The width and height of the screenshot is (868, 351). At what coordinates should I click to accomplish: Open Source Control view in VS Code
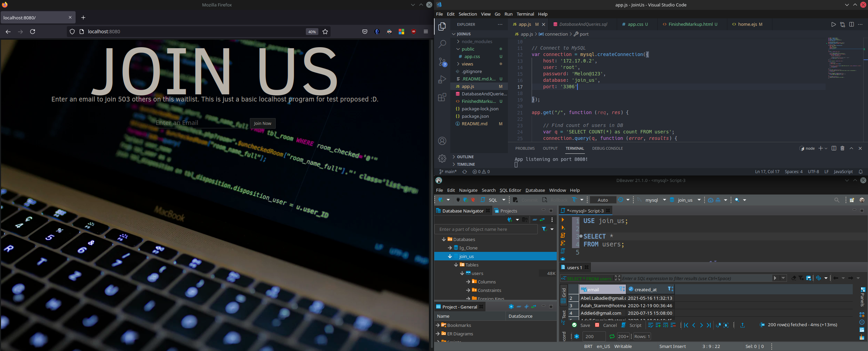tap(442, 62)
